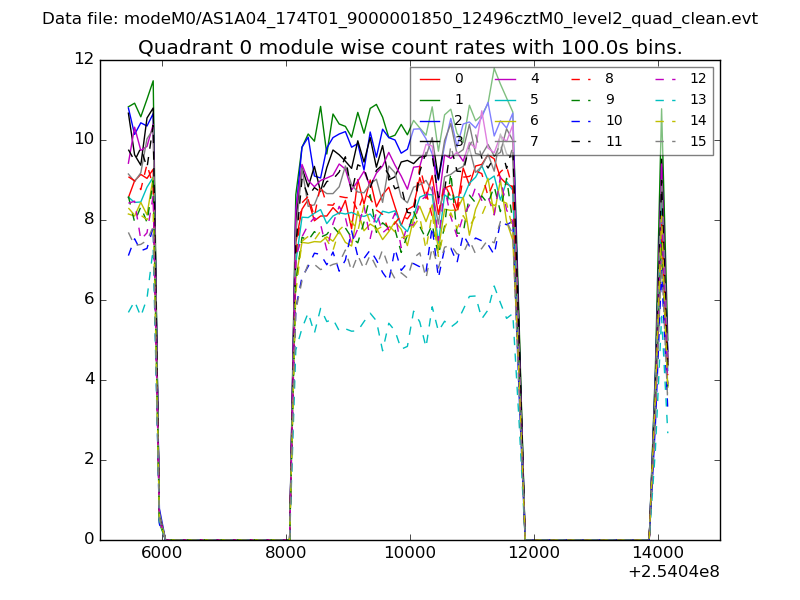
Task: Click the y-axis tick label 6
Action: 89,299
